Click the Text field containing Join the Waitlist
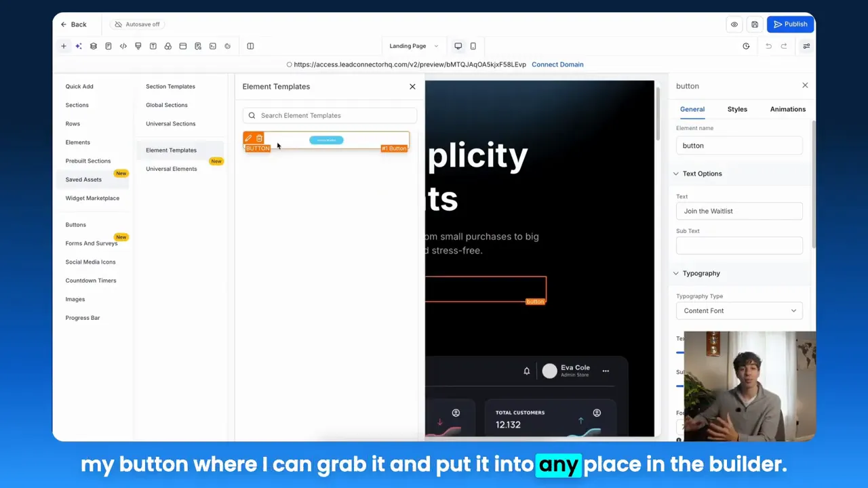Image resolution: width=868 pixels, height=488 pixels. (739, 211)
